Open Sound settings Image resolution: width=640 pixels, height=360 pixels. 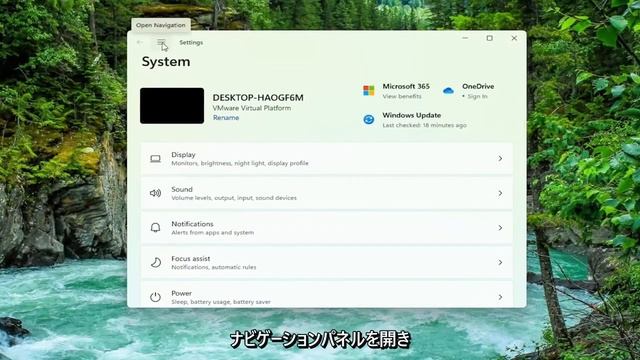pos(327,193)
